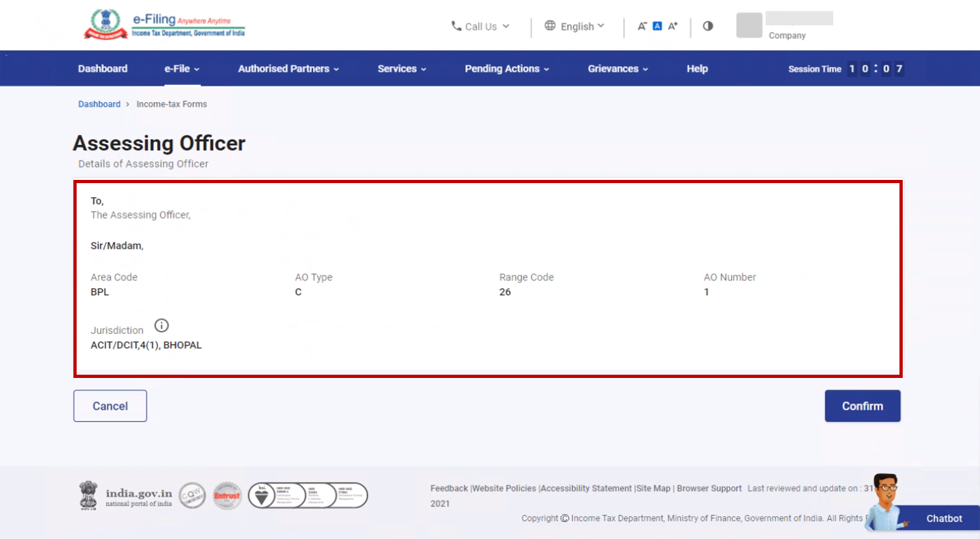Click the Entrust certification seal

[227, 495]
